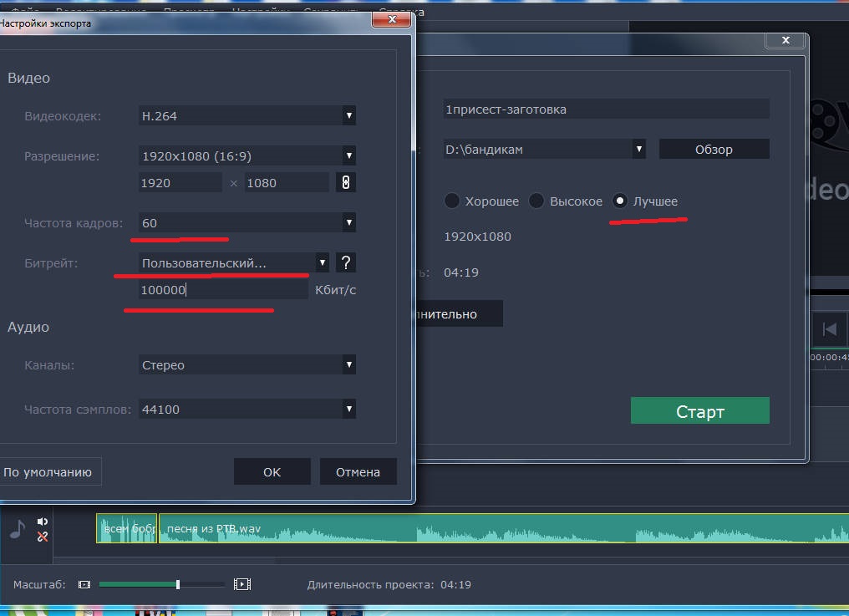This screenshot has height=616, width=849.
Task: Zoom in timeline with large filmstrip icon
Action: coord(242,584)
